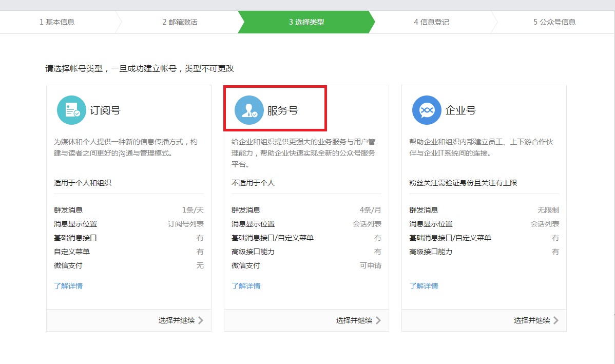Click the 服务号 blue person icon
The width and height of the screenshot is (615, 364).
coord(249,110)
